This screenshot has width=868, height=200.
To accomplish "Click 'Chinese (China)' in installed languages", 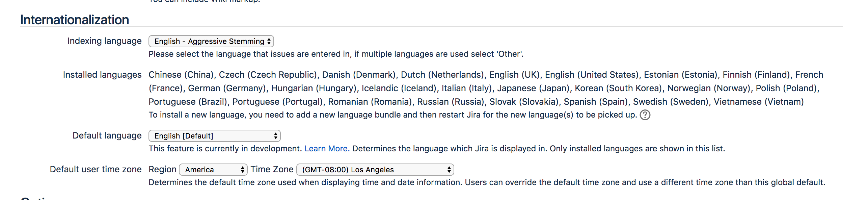I will pyautogui.click(x=181, y=75).
